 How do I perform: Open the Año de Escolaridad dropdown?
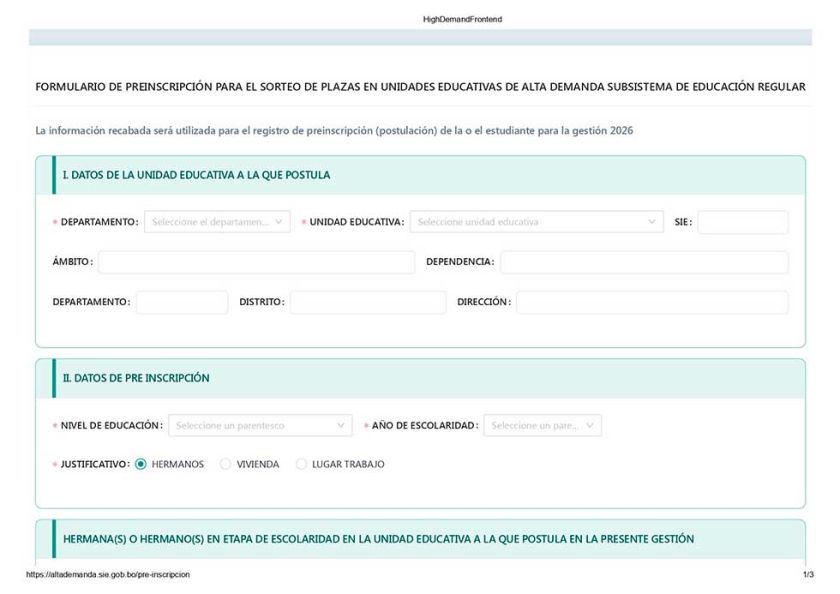click(543, 425)
